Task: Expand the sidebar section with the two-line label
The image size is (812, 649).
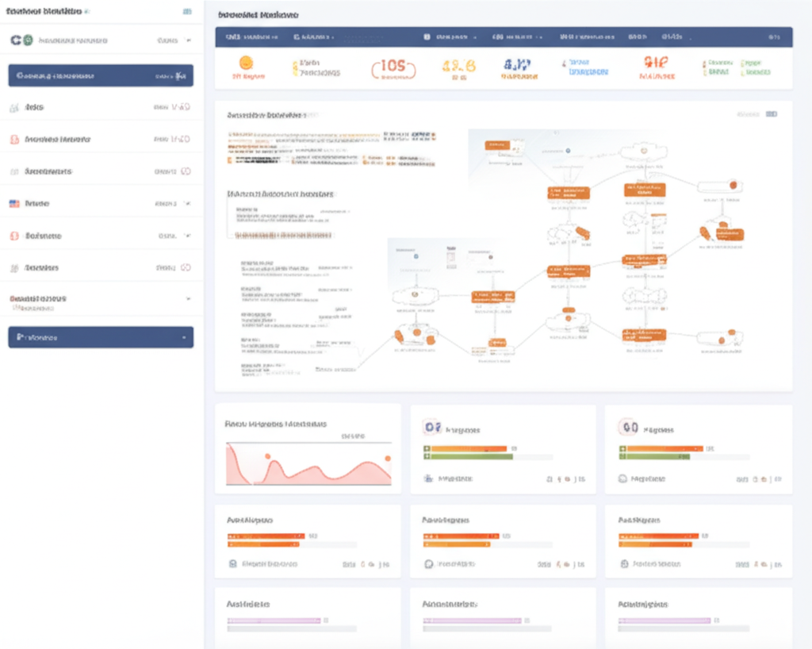Action: (188, 299)
